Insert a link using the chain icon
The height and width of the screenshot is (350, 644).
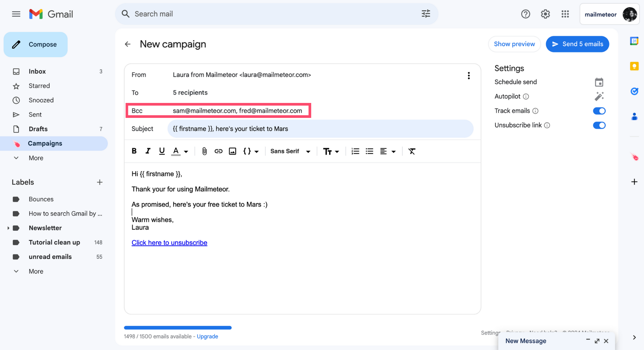[x=218, y=151]
